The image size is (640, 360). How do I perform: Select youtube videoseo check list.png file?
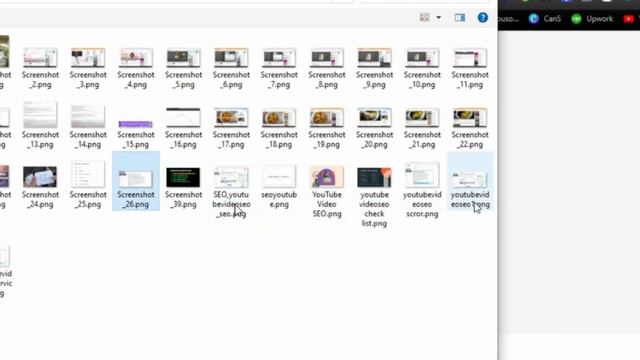(x=374, y=197)
